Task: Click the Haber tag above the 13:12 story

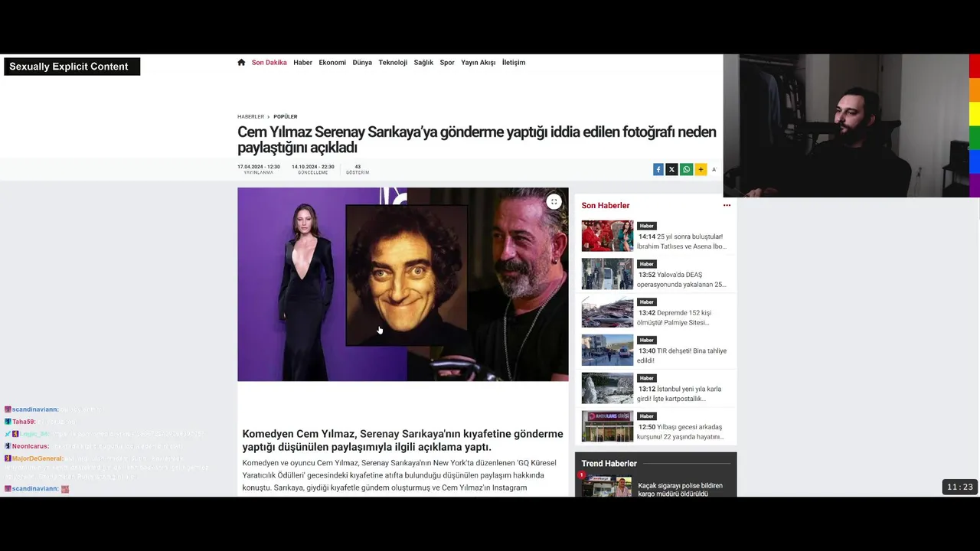Action: [x=647, y=378]
